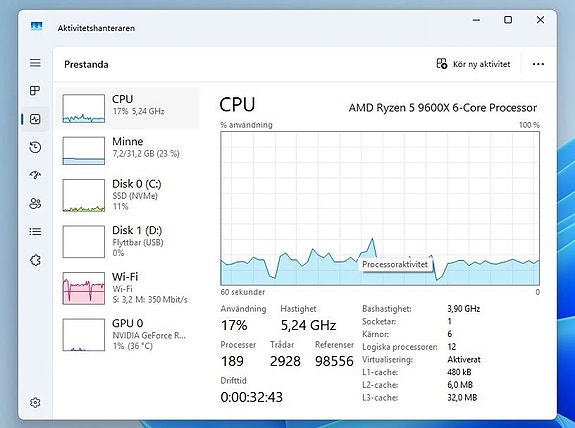
Task: Open the Settings gear icon
Action: (x=35, y=402)
